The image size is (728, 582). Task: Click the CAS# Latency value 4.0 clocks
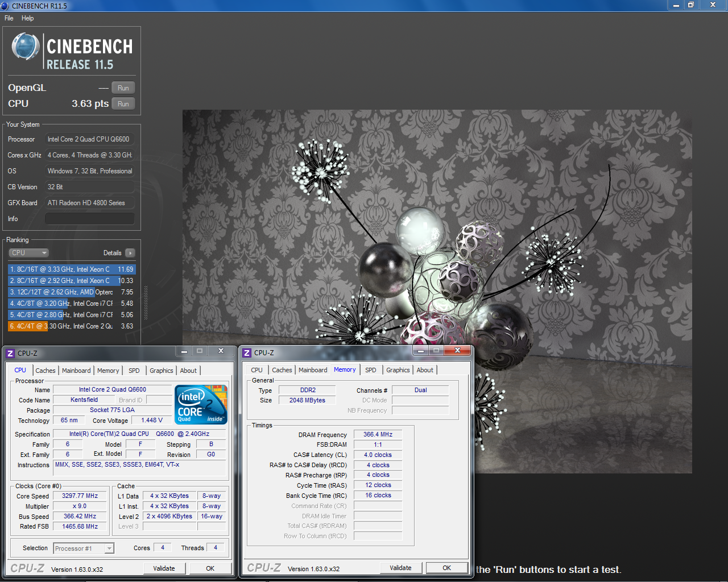point(378,455)
